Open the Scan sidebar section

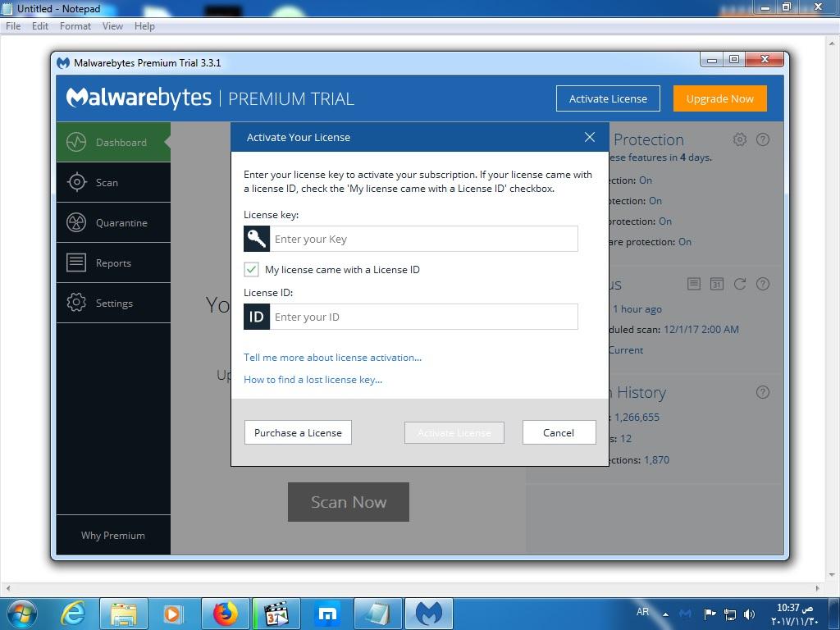click(x=113, y=183)
